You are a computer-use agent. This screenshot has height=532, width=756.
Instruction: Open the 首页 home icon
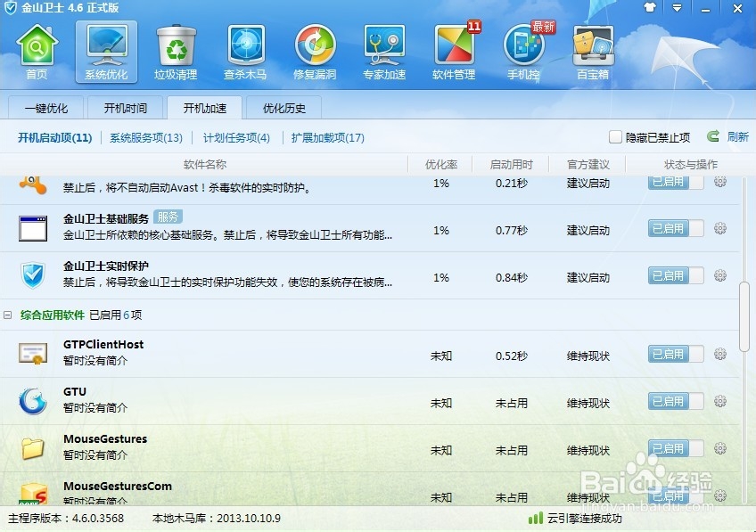37,52
